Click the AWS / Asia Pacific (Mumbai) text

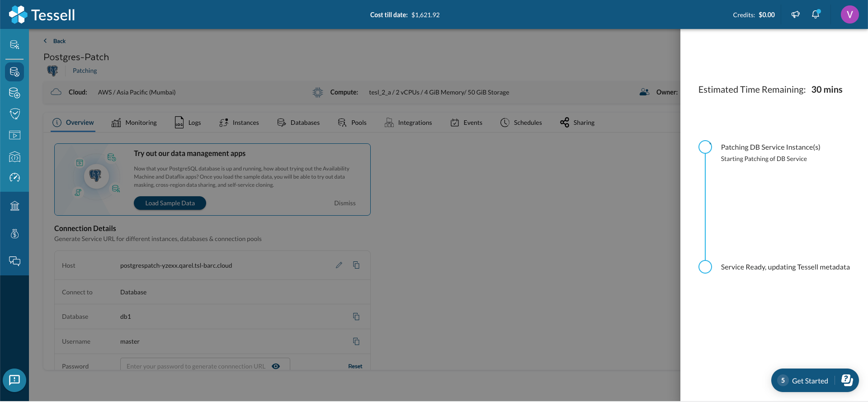pos(137,92)
